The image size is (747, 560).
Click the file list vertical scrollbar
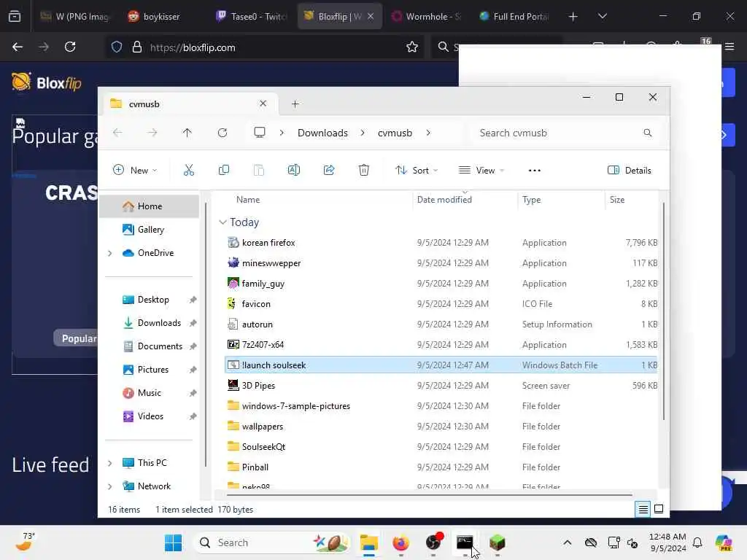(663, 311)
